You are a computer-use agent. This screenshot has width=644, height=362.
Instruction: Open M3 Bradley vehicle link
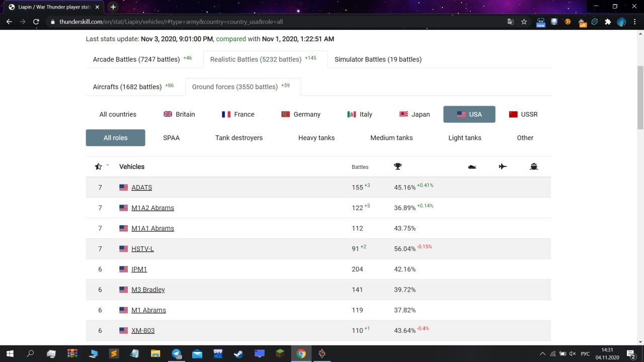click(148, 290)
